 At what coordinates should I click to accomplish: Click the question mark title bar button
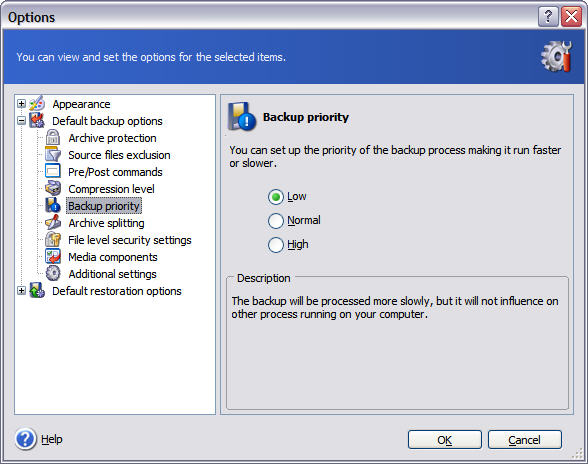[x=548, y=17]
